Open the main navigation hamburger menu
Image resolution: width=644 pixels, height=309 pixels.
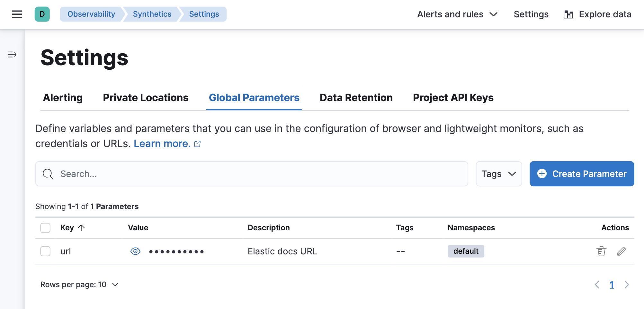pos(16,14)
